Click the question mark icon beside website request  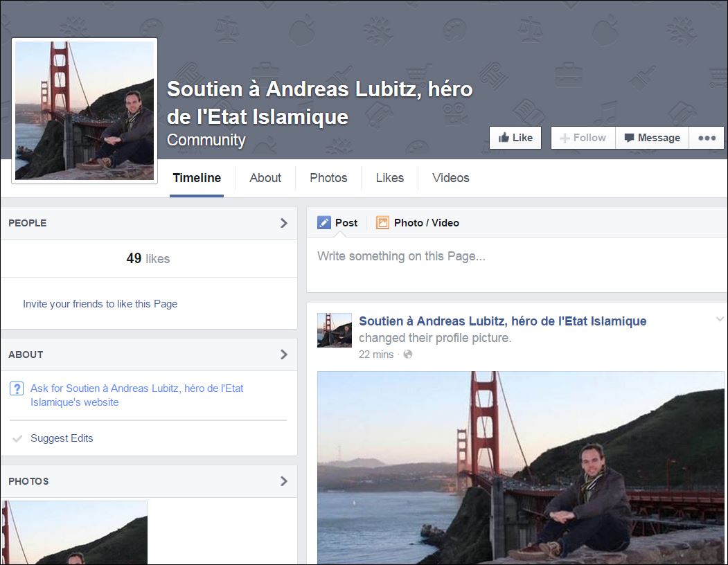tap(17, 389)
